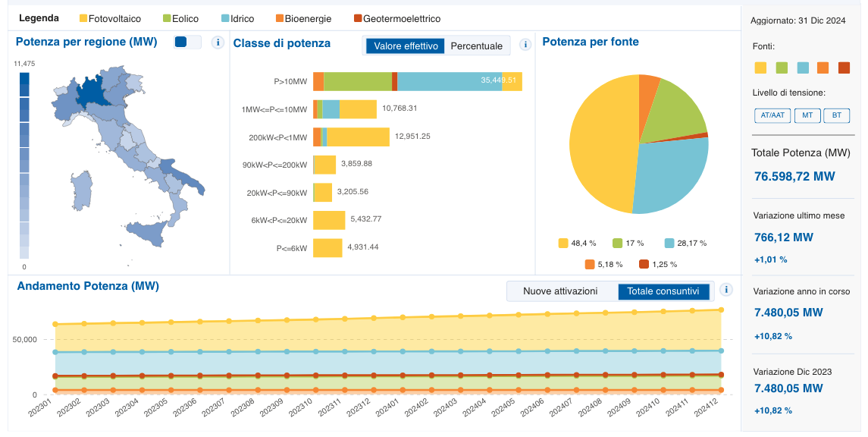The image size is (868, 437).
Task: Click the 48,4 % pie legend entry
Action: tap(578, 243)
